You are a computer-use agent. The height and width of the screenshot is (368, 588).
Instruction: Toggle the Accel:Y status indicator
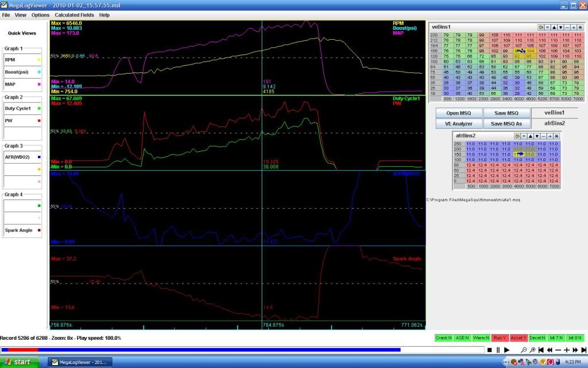coord(519,338)
